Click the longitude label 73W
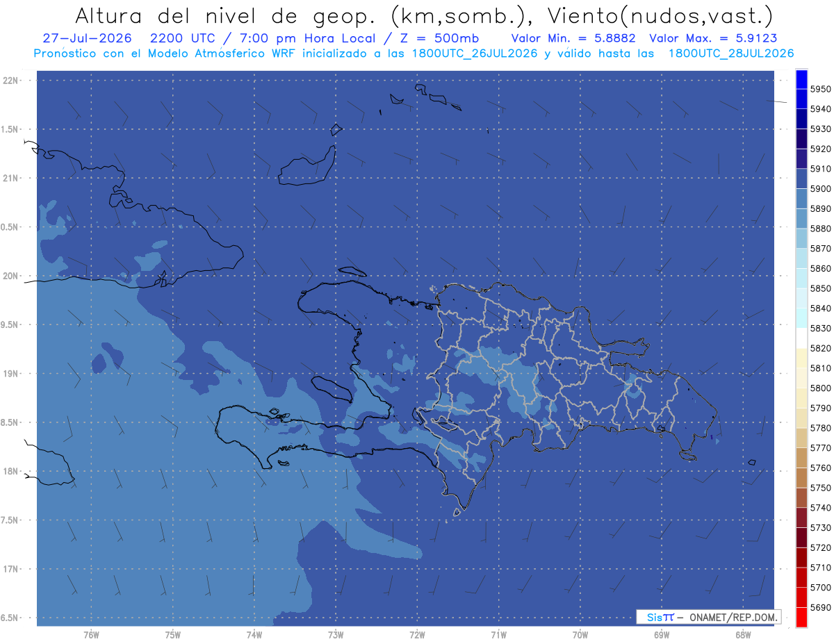The width and height of the screenshot is (834, 644). [x=336, y=634]
